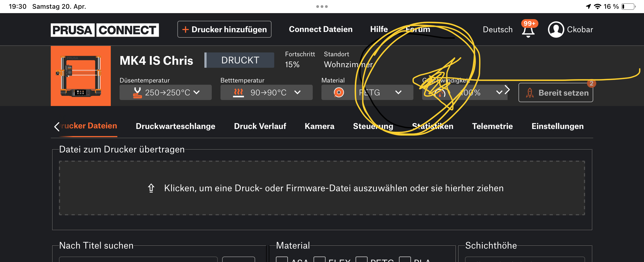Open the Steuerung tab
The height and width of the screenshot is (262, 644).
373,126
